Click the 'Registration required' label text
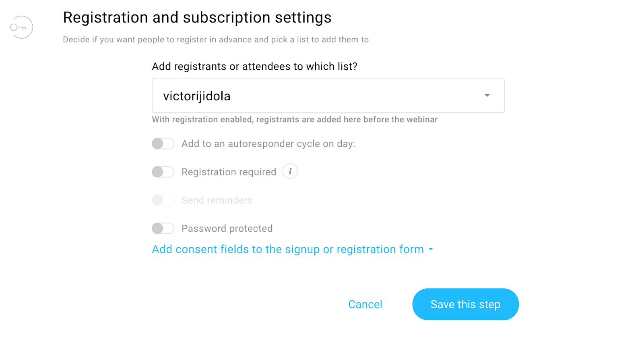This screenshot has width=644, height=340. pos(229,172)
